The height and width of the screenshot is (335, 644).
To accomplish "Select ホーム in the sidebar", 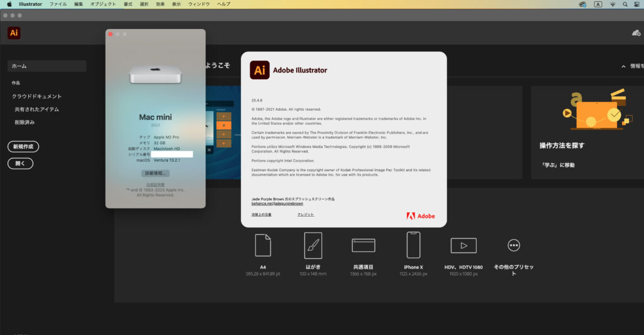I will click(47, 65).
